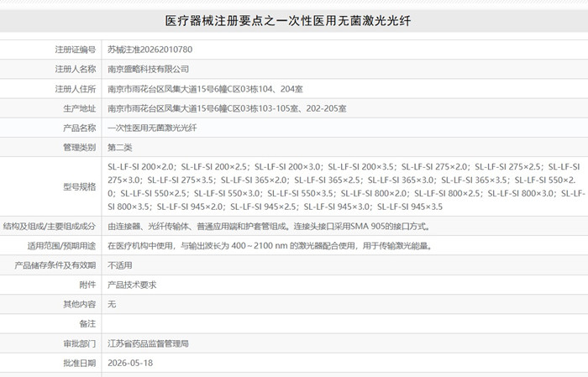
Task: Select the label 注册人名称
Action: (x=76, y=69)
